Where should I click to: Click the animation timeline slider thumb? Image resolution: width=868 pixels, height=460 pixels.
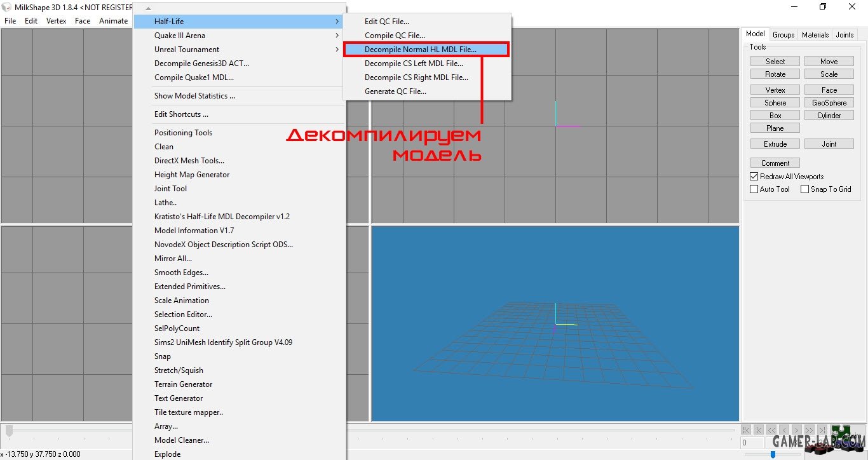[9, 431]
